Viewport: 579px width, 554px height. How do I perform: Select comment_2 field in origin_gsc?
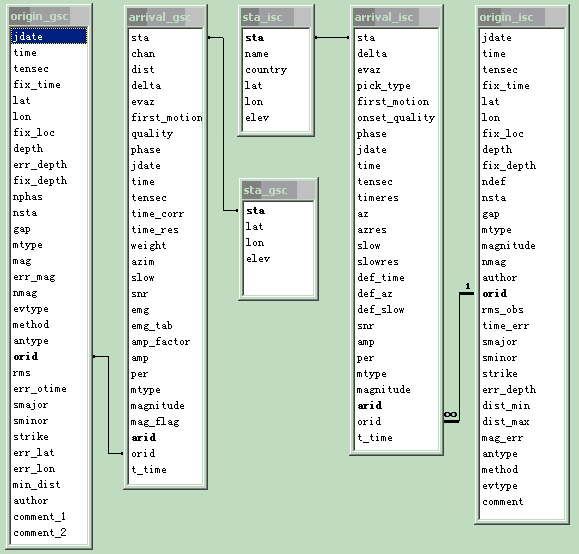pyautogui.click(x=40, y=532)
